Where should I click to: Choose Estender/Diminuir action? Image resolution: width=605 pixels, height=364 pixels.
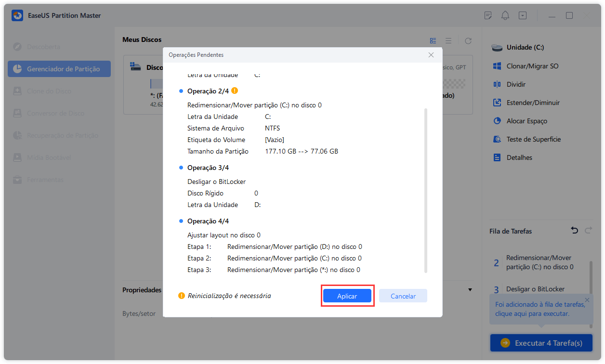[533, 103]
